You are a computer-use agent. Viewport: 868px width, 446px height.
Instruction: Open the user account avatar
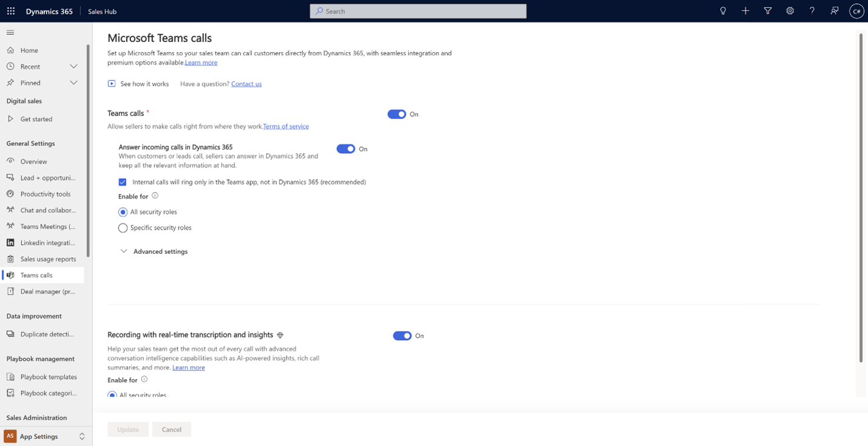point(856,11)
